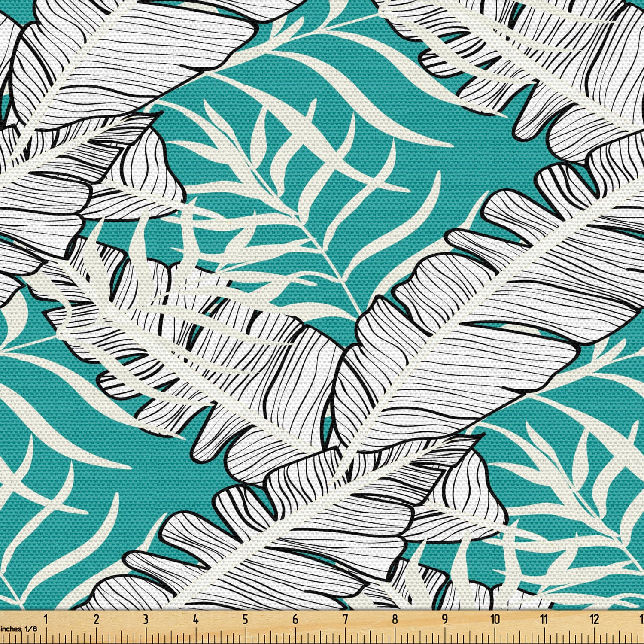The height and width of the screenshot is (644, 644).
Task: Click the number 10 on the ruler
Action: pos(495,619)
